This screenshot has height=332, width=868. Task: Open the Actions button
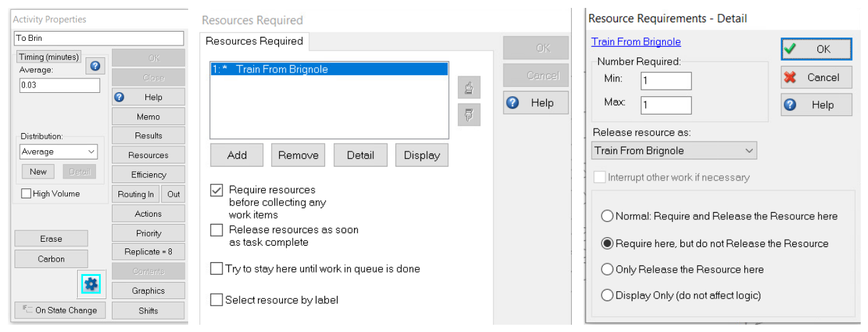(148, 213)
